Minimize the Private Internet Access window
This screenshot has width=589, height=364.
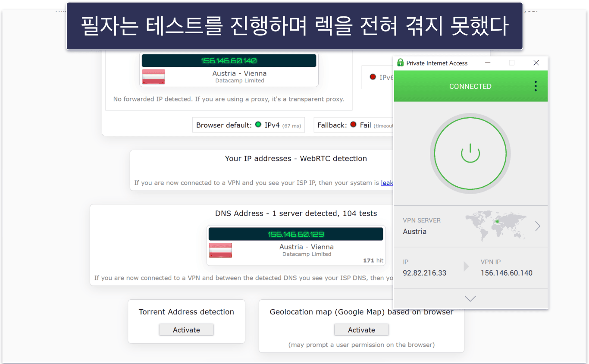pyautogui.click(x=488, y=63)
